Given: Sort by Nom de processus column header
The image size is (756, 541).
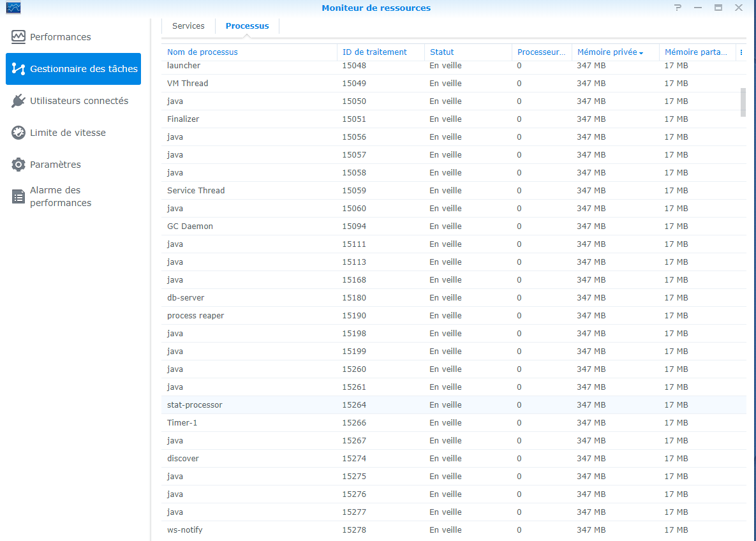Looking at the screenshot, I should point(202,52).
